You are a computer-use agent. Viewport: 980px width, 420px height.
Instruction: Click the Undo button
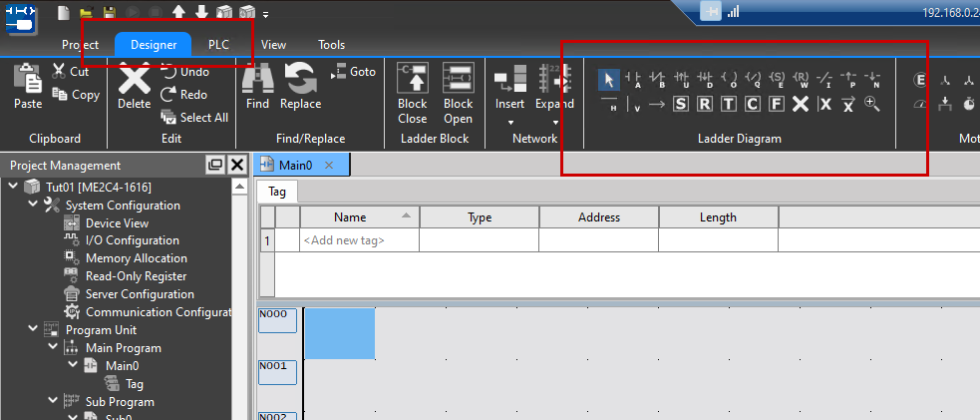(184, 72)
